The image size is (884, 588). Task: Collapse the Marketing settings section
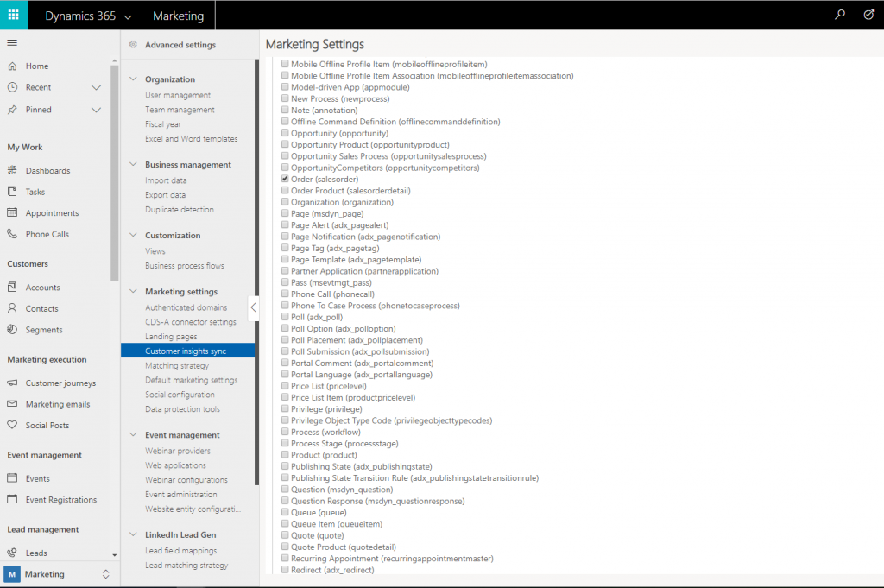132,292
